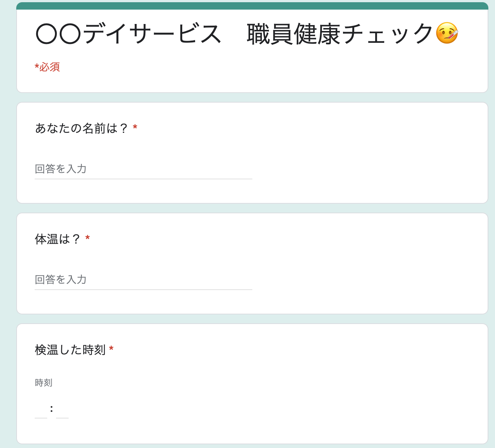Click the form title 職員健康チェック
495x448 pixels.
[x=340, y=34]
